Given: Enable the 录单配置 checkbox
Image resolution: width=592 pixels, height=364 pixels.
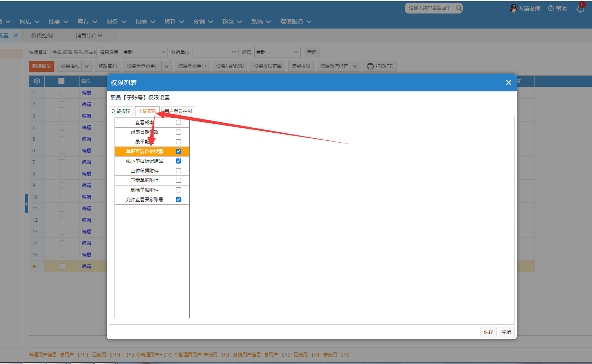Looking at the screenshot, I should [178, 142].
